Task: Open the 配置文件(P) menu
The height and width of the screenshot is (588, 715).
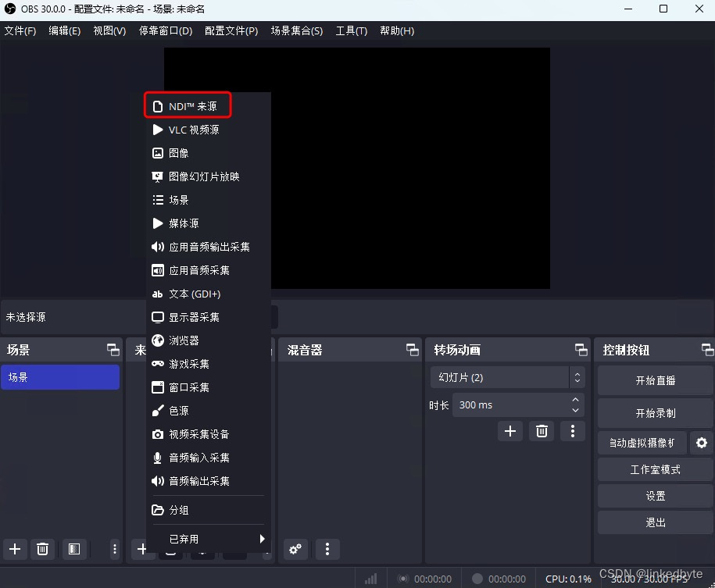Action: (231, 31)
